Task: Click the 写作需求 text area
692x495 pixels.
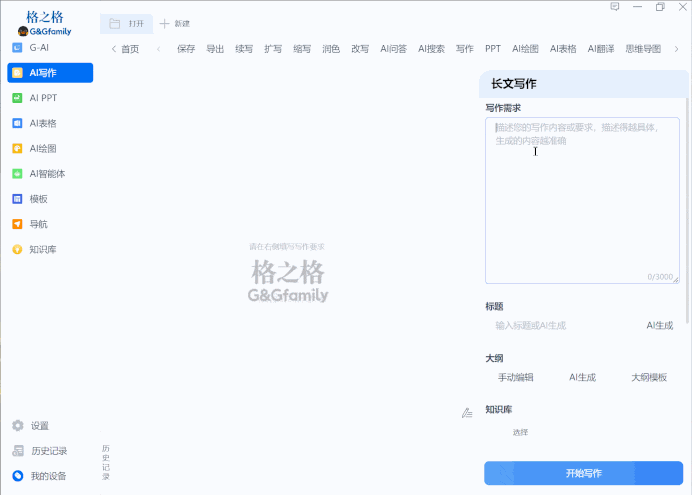Action: [x=581, y=200]
